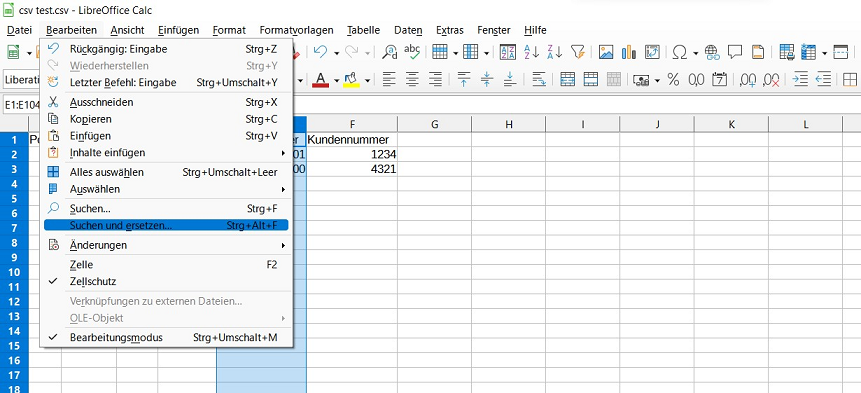Format cell as percent

coord(673,80)
